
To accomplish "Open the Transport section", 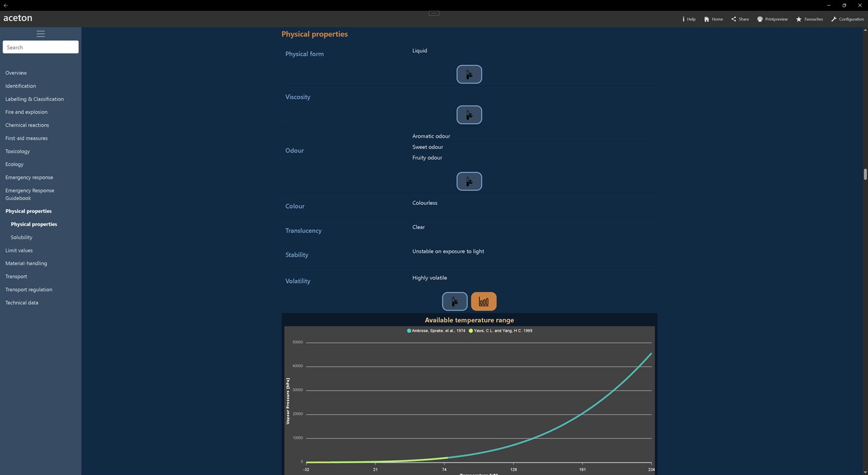I will pyautogui.click(x=16, y=276).
